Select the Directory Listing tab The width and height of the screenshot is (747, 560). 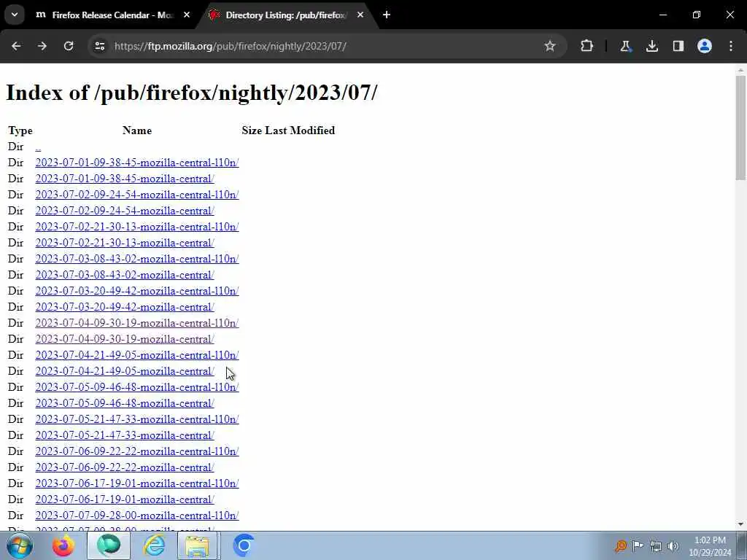coord(286,15)
